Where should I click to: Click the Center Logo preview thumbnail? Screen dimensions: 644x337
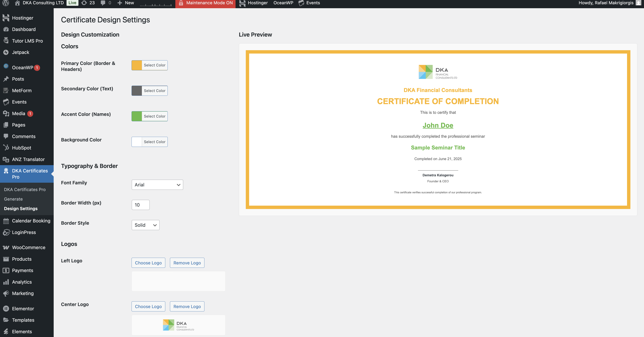(179, 325)
